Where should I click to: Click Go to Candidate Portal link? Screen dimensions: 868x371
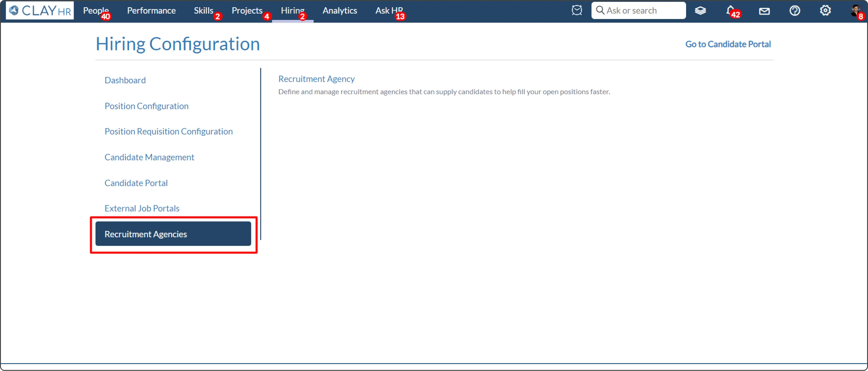coord(727,44)
